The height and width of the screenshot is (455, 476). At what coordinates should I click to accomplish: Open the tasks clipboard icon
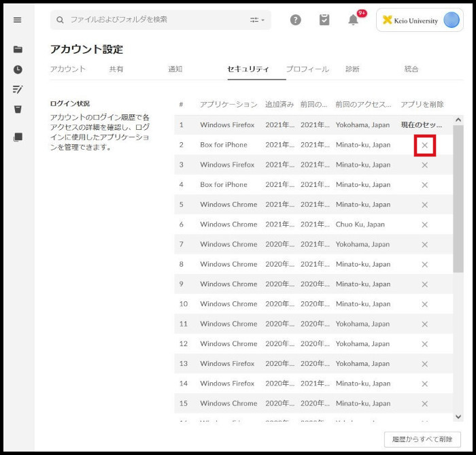pyautogui.click(x=324, y=20)
